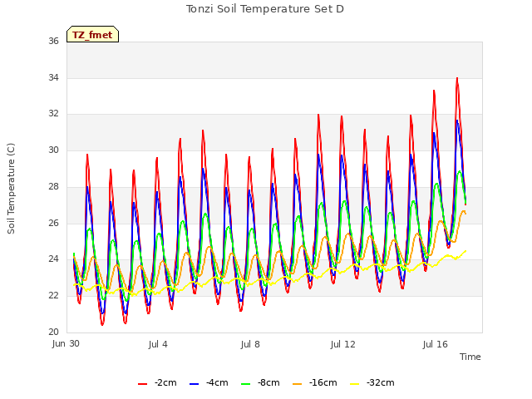Click the 28 y-axis tick label
Screen dimensions: 532x399
tap(53, 186)
